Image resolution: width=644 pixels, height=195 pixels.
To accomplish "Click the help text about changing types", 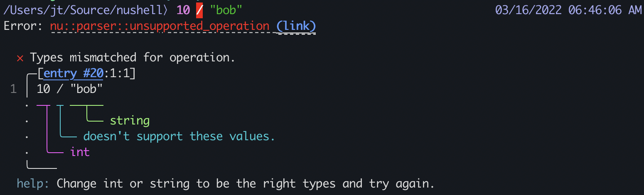I will tap(245, 184).
